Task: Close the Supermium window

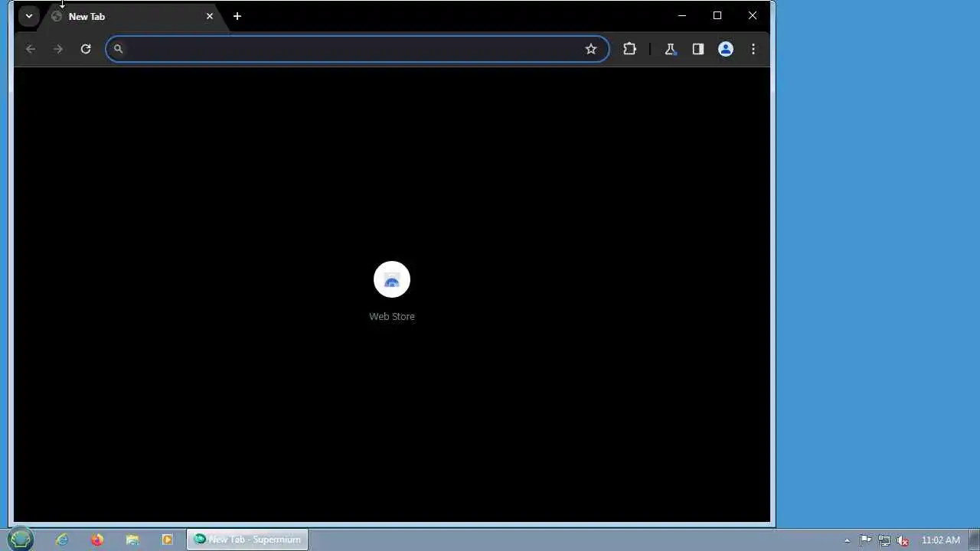Action: 753,15
